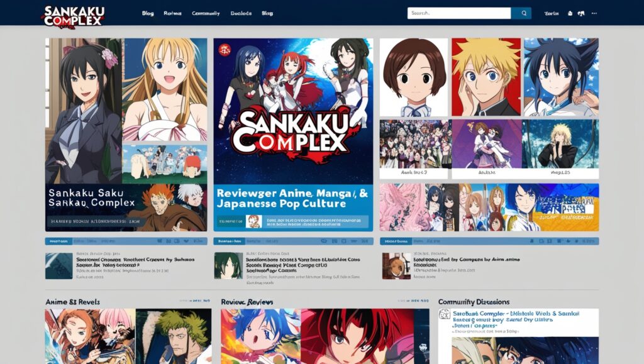Viewport: 644px width, 364px height.
Task: Open the green-haired man image under Anime && Revels
Action: click(x=174, y=336)
